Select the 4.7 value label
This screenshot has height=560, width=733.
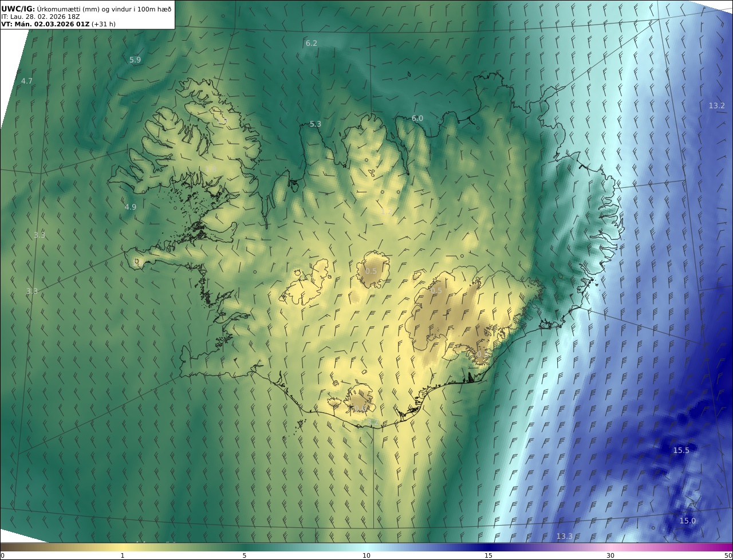click(27, 81)
